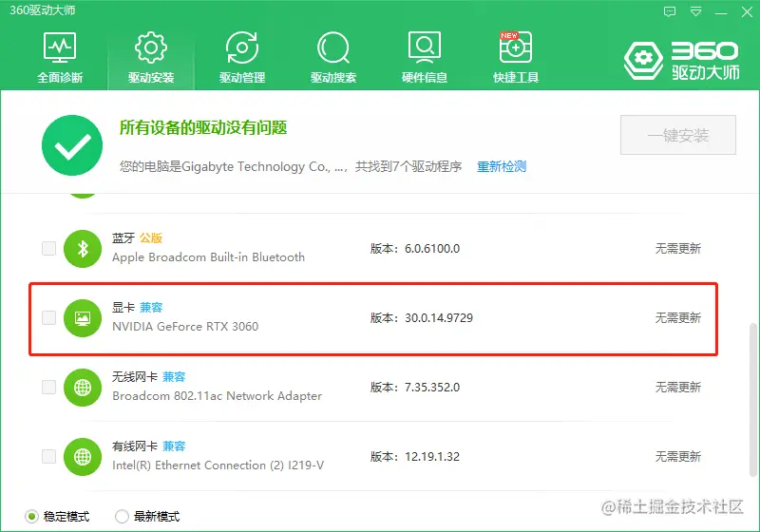The width and height of the screenshot is (760, 532).
Task: Click the green checkmark status icon
Action: pyautogui.click(x=72, y=145)
